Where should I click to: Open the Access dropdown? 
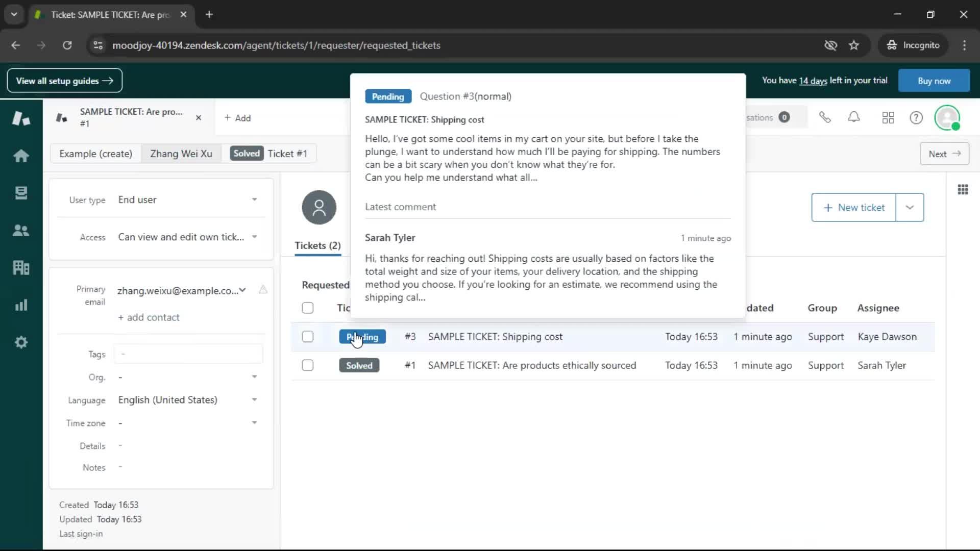(188, 237)
